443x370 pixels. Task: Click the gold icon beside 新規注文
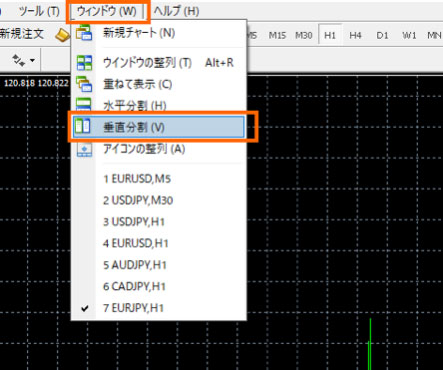tap(62, 35)
